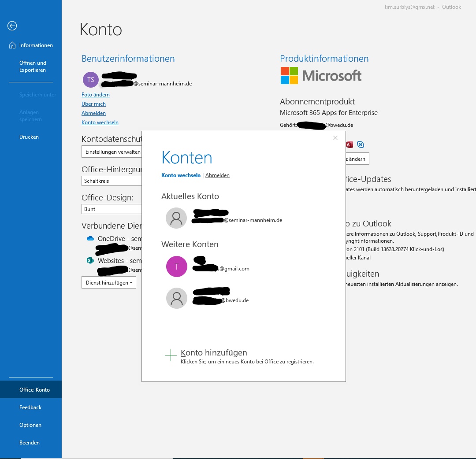
Task: Open Optionen from the sidebar
Action: pos(31,425)
